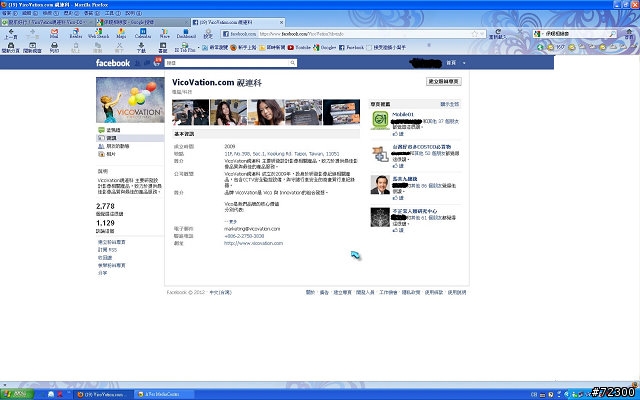Open the Mail toolbar icon
The height and width of the screenshot is (400, 640).
(x=54, y=32)
